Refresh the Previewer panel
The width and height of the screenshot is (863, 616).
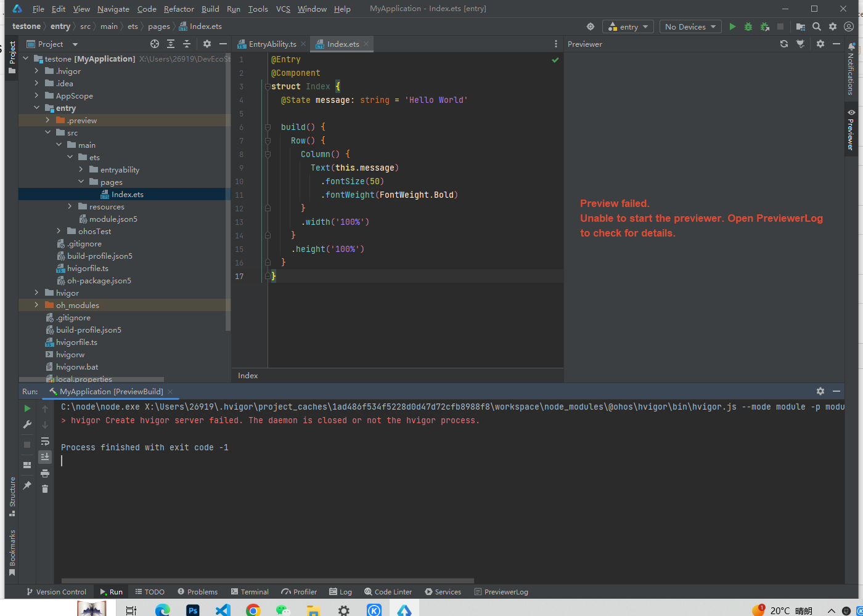click(784, 44)
